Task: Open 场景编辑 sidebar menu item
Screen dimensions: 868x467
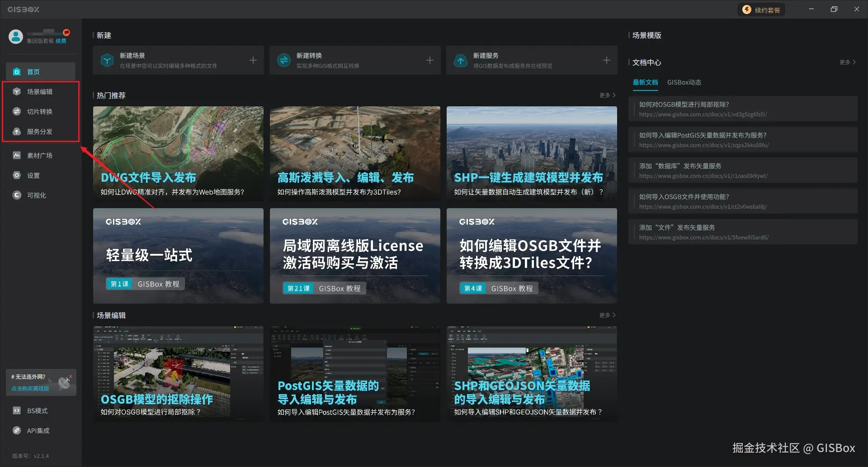Action: click(41, 91)
